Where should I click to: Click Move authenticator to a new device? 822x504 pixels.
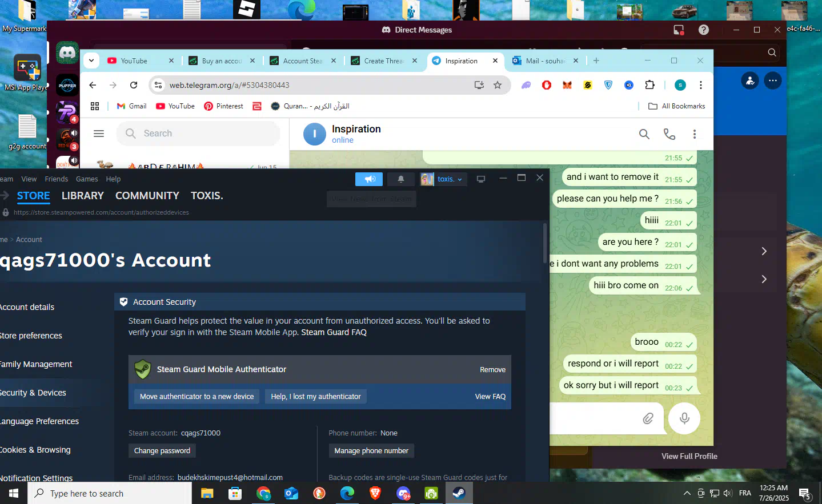197,397
